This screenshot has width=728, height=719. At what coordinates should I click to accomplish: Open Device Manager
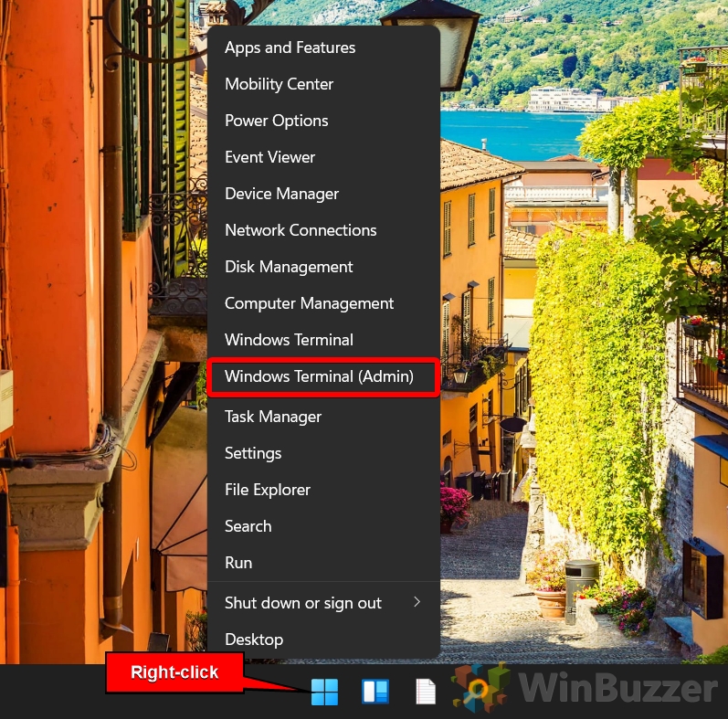click(x=323, y=194)
